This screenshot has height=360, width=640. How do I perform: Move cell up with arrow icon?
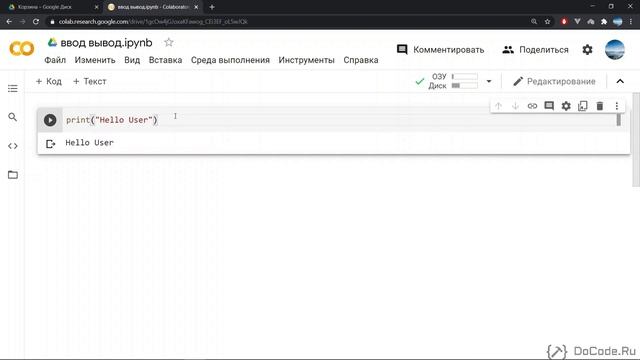click(498, 106)
